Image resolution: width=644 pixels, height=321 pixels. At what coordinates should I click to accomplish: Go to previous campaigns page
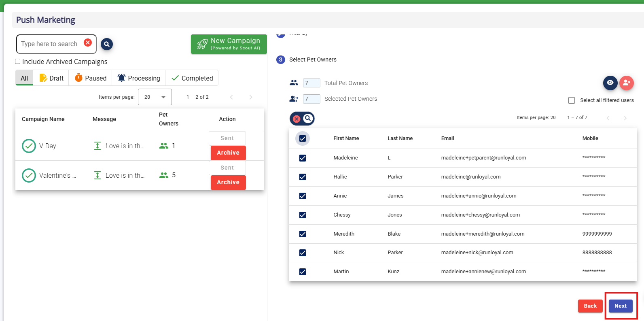pyautogui.click(x=231, y=97)
